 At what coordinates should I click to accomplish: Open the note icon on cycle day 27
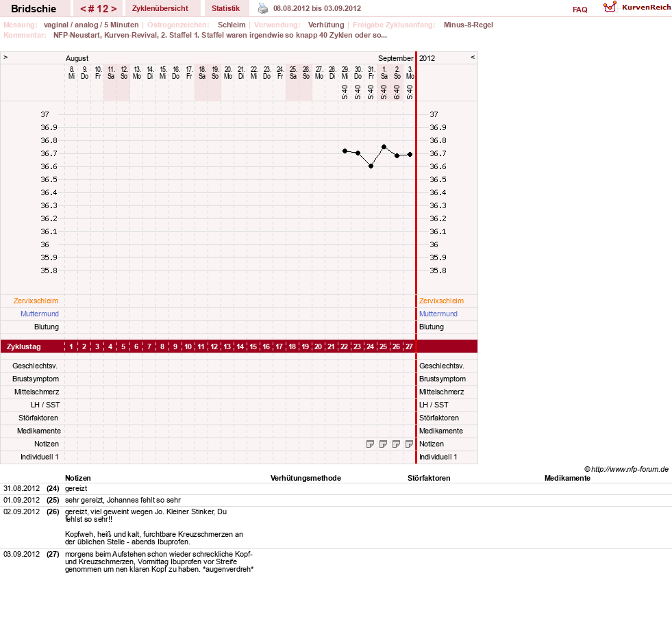(409, 444)
